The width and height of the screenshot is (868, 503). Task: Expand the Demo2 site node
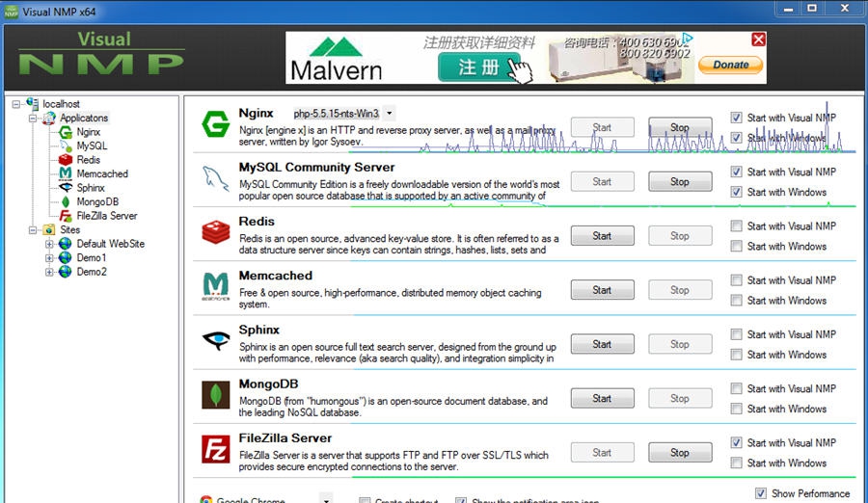point(49,272)
